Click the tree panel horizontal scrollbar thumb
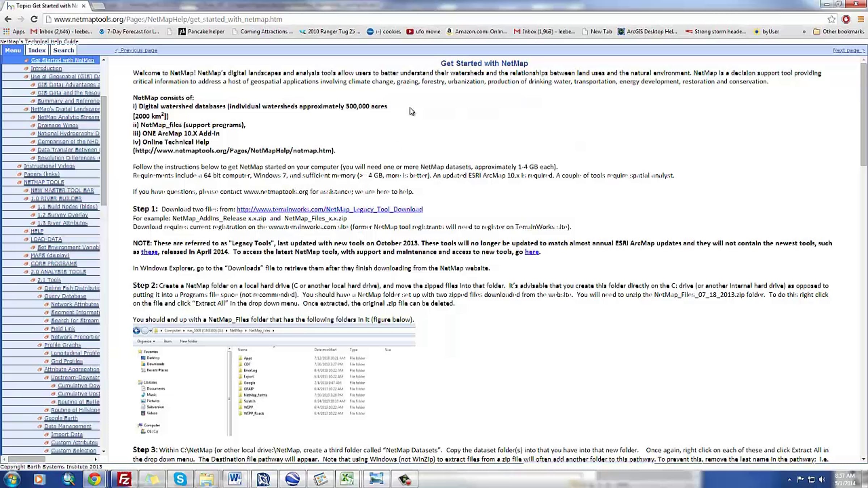Viewport: 868px width, 488px height. tap(26, 459)
